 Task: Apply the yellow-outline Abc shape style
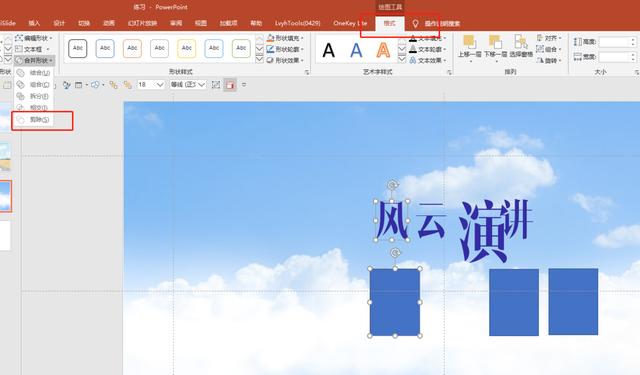[187, 49]
